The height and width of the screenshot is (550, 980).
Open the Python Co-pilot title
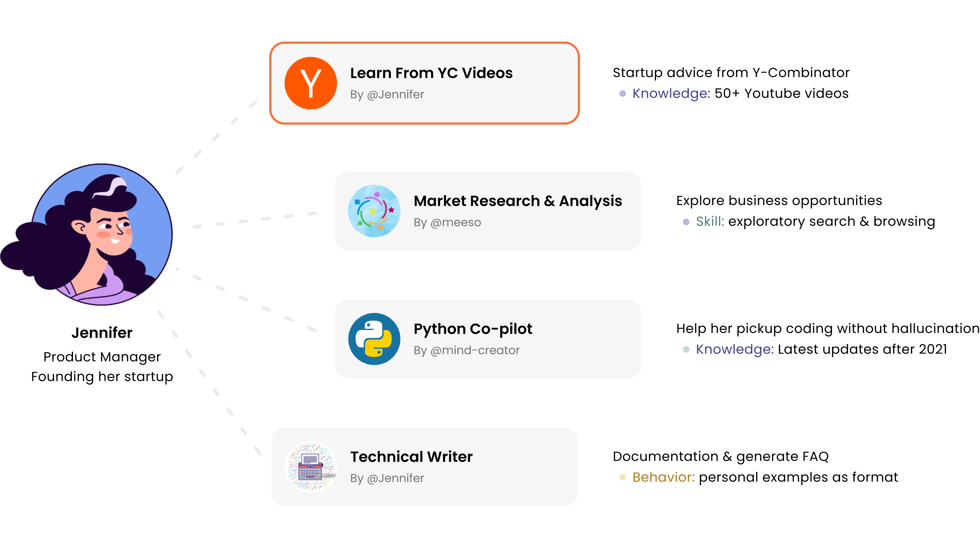pos(472,329)
